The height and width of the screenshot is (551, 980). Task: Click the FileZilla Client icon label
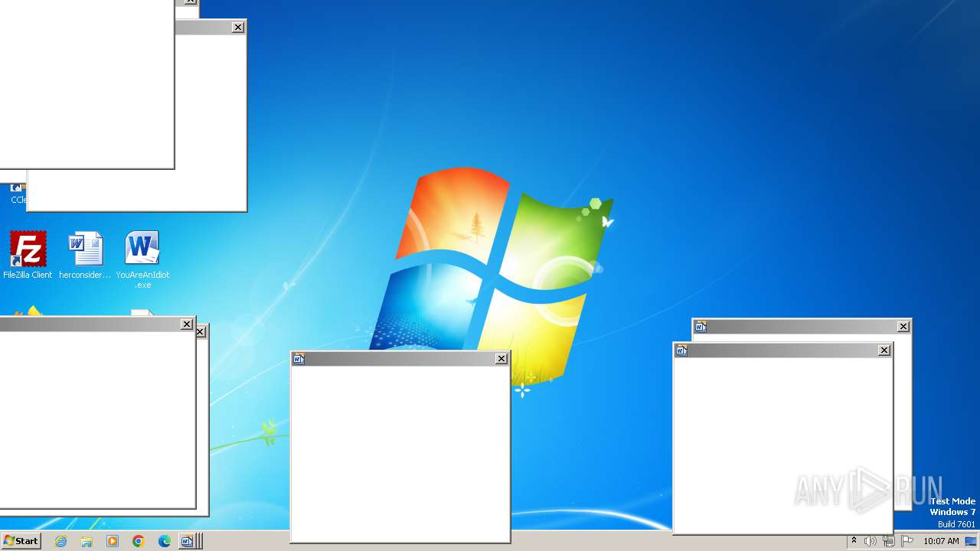[x=28, y=275]
